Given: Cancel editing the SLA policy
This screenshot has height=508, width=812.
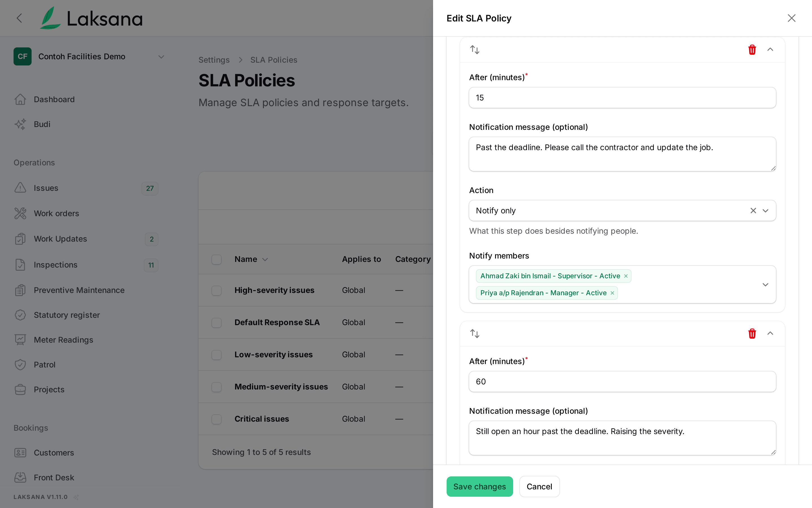Looking at the screenshot, I should [x=539, y=487].
